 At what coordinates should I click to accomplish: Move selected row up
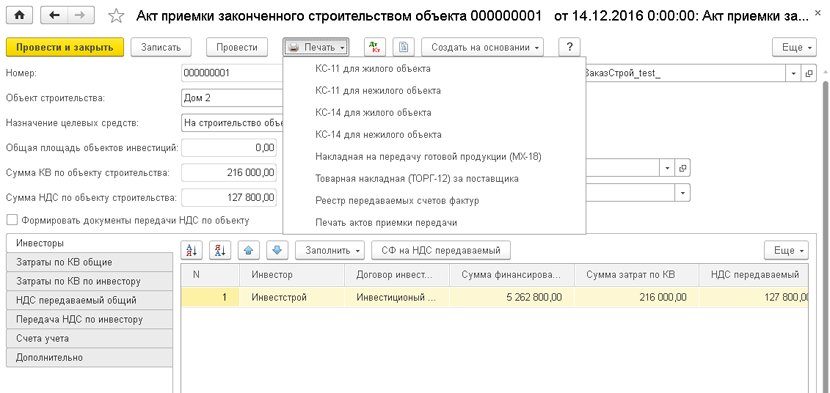tap(249, 251)
